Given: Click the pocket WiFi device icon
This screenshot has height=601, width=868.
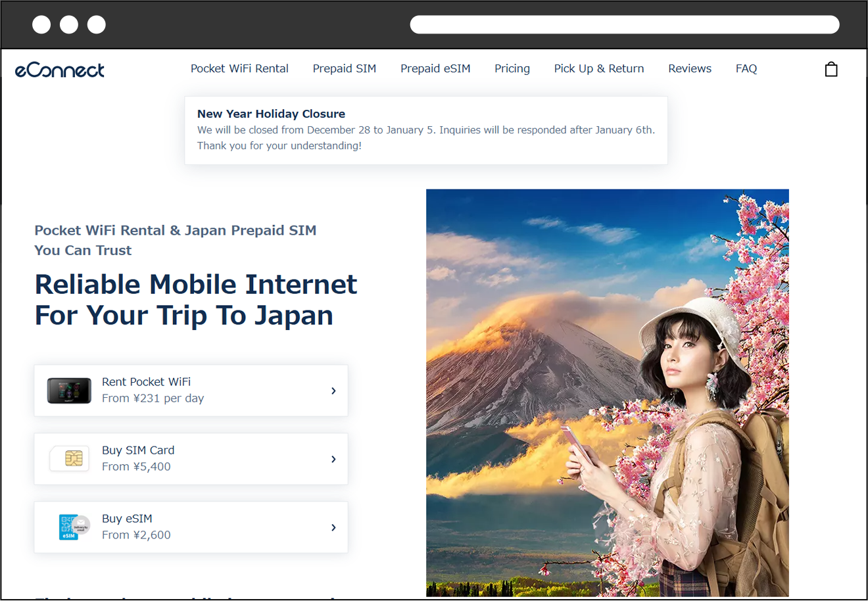Looking at the screenshot, I should 68,389.
